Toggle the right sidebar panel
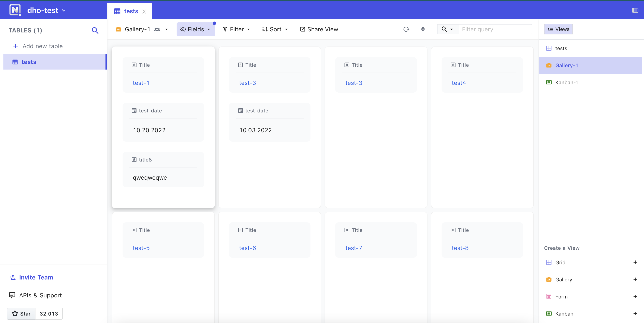Viewport: 644px width, 323px height. 635,10
